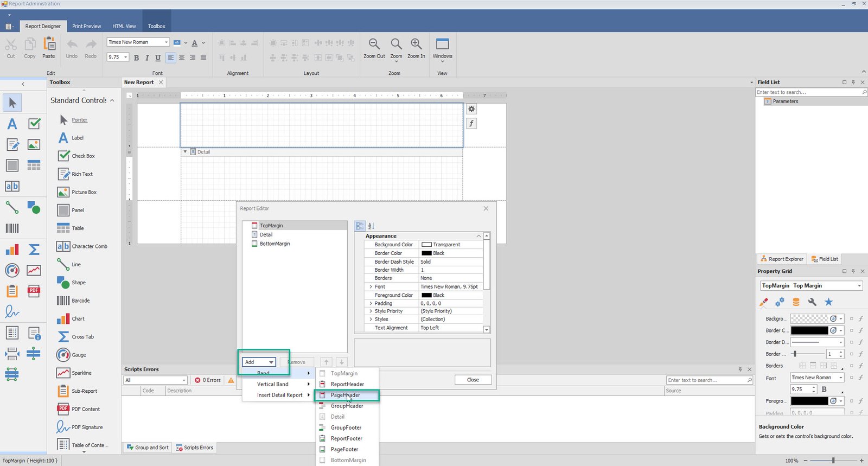Image resolution: width=868 pixels, height=466 pixels.
Task: Expand the Font property row
Action: point(371,286)
